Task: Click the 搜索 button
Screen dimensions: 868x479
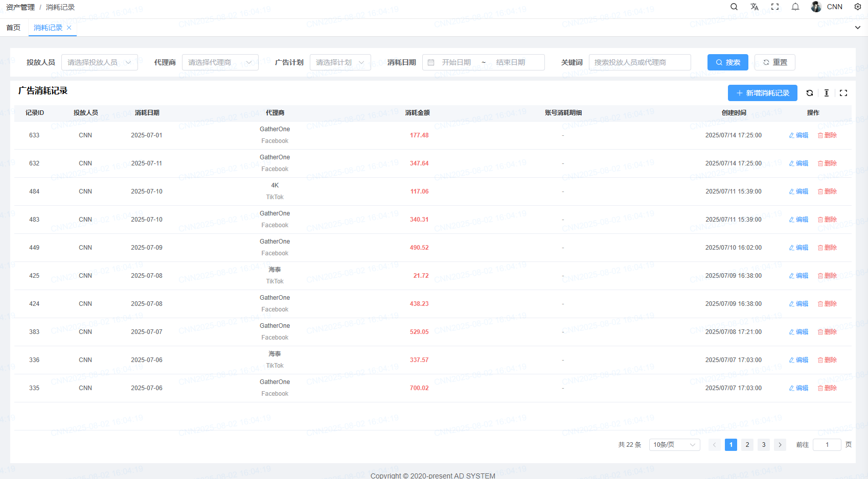Action: [727, 62]
